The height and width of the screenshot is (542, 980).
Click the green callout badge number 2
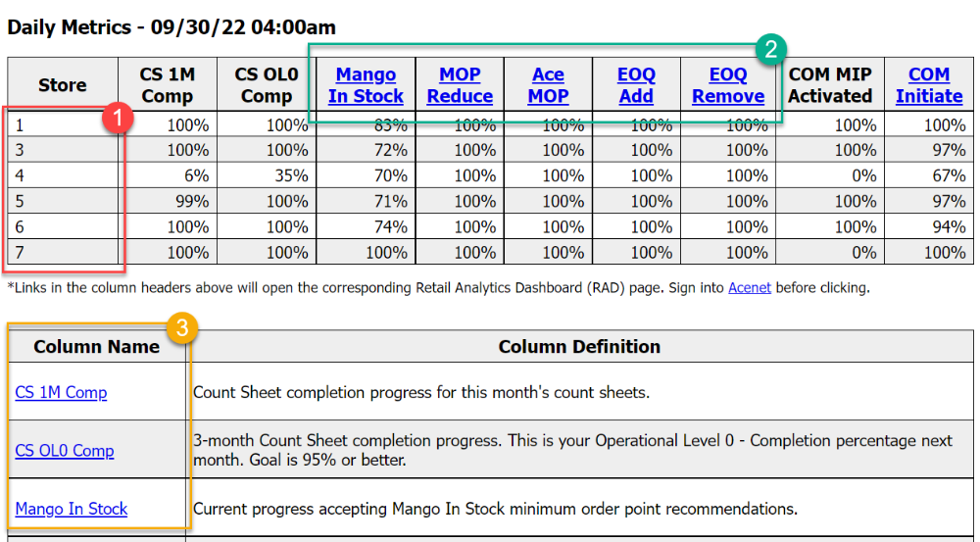pyautogui.click(x=770, y=49)
